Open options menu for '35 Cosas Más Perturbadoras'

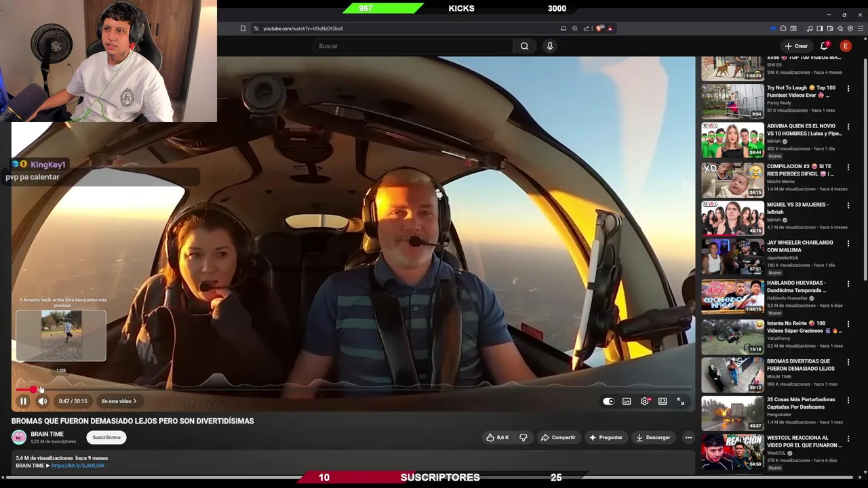(848, 401)
